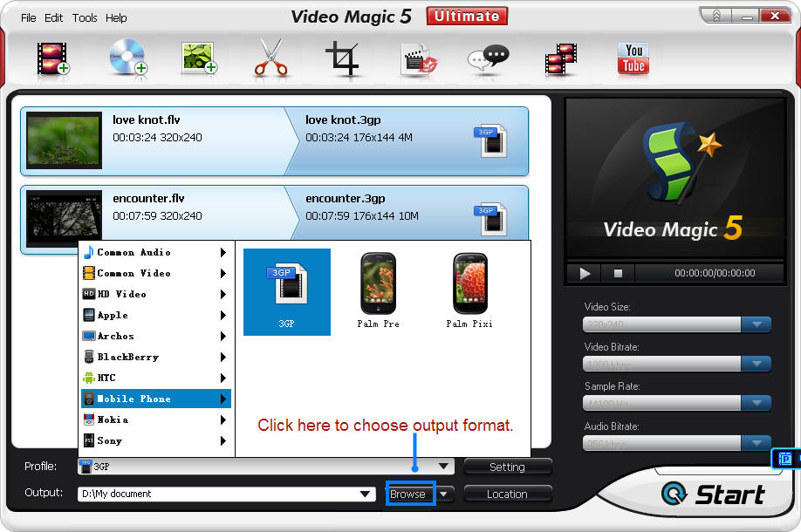
Task: Click the 3GP icon on encounter row
Action: click(x=490, y=219)
